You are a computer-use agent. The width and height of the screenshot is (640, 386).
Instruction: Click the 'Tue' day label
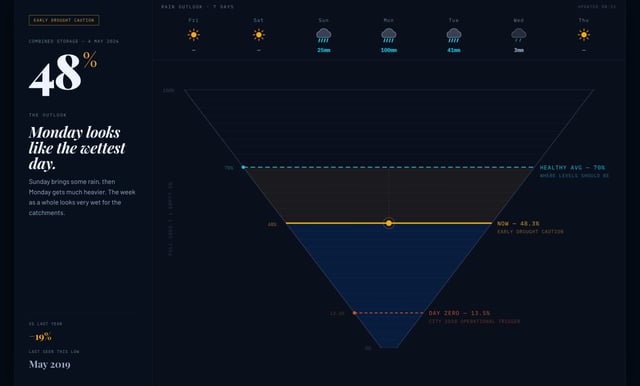[454, 20]
